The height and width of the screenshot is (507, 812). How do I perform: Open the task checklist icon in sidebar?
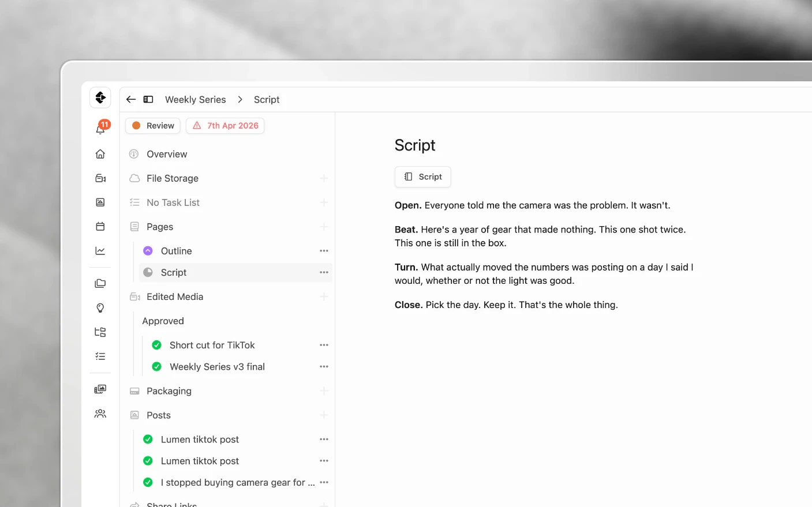(100, 356)
